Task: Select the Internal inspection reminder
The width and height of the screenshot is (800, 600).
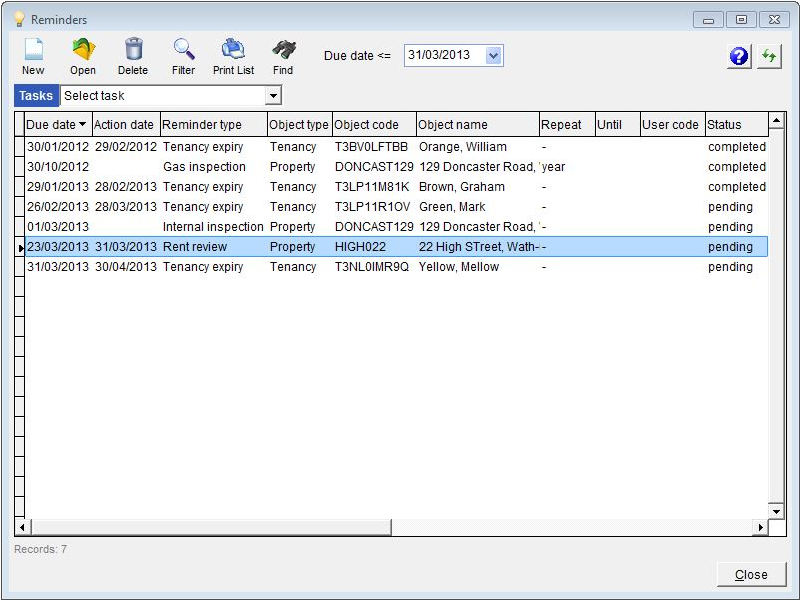Action: click(213, 227)
